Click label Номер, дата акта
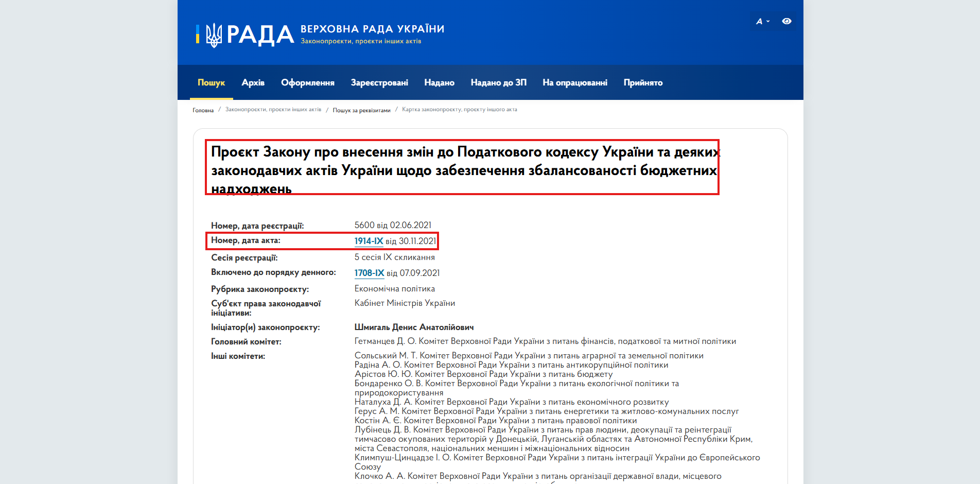This screenshot has width=980, height=484. click(246, 240)
